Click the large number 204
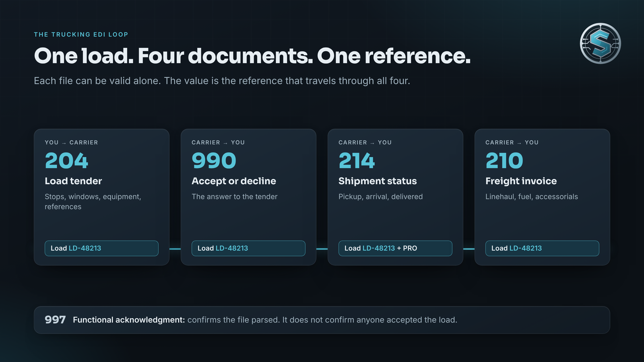Image resolution: width=644 pixels, height=362 pixels. click(66, 161)
